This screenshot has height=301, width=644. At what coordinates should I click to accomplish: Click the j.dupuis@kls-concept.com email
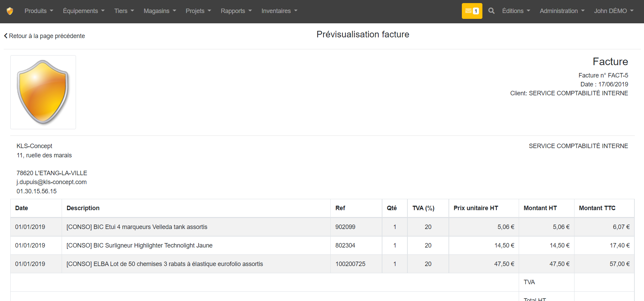(52, 182)
